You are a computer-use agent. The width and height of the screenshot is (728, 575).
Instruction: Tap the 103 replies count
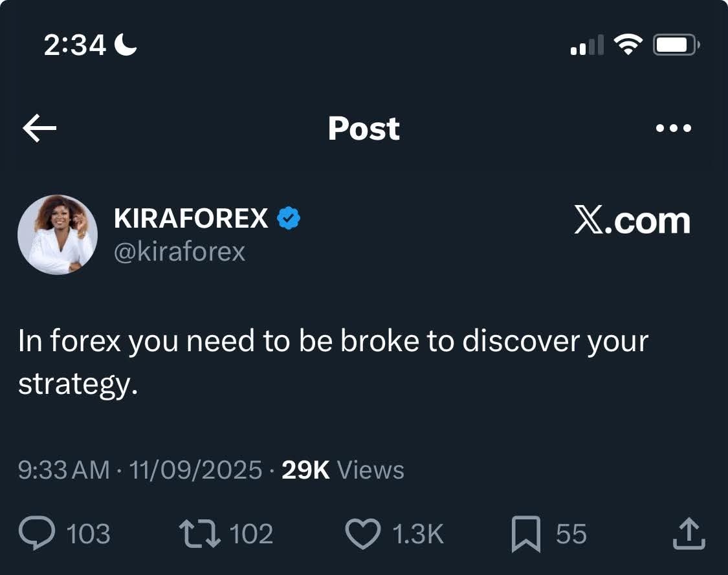coord(88,534)
